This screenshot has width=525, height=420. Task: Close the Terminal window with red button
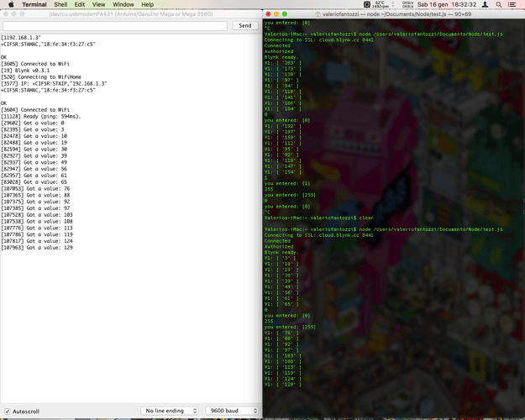[268, 14]
